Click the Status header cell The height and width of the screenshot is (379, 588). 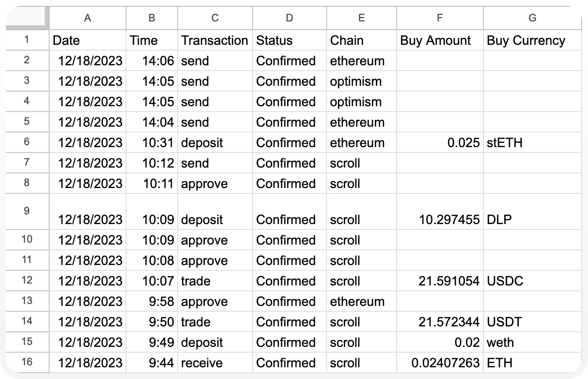(x=289, y=40)
